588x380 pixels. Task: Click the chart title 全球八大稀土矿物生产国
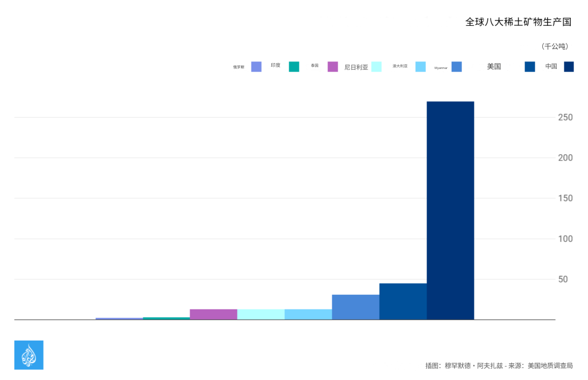tap(518, 22)
